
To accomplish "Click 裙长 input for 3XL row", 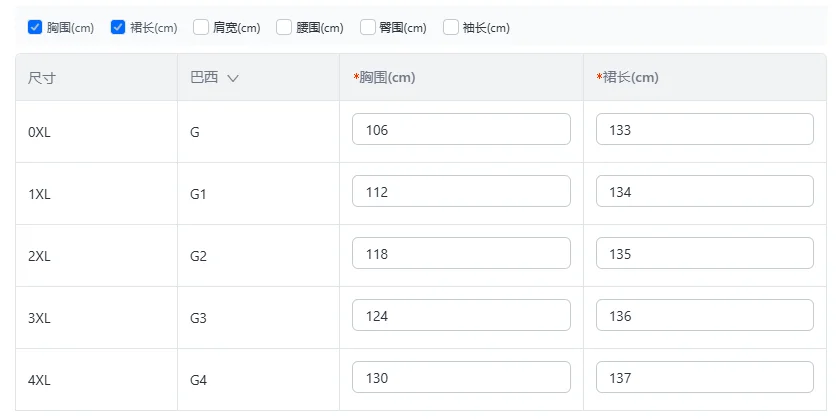I will 704,316.
